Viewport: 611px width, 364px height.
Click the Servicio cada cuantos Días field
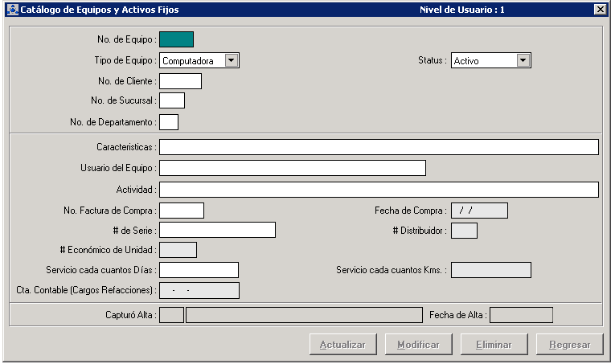click(199, 270)
